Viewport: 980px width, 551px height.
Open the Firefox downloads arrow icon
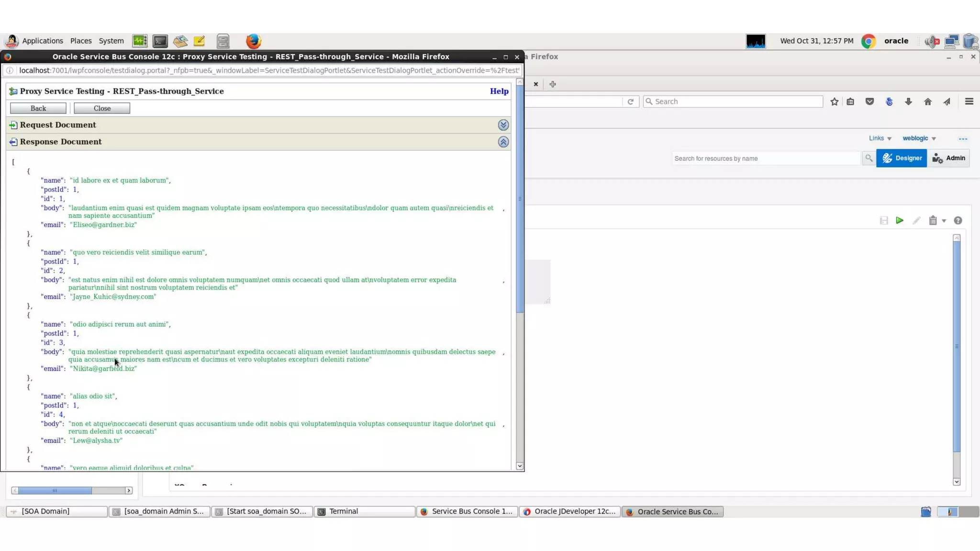908,101
